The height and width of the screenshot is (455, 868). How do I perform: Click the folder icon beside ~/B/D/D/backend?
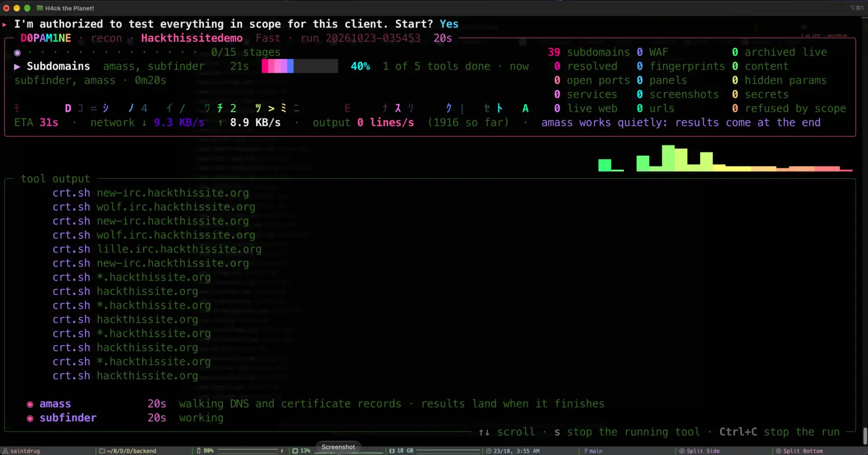click(102, 450)
